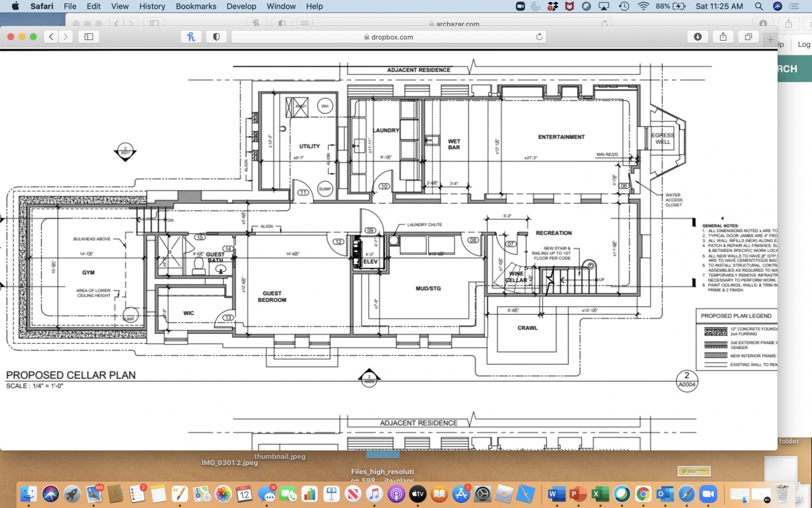The width and height of the screenshot is (812, 508).
Task: Open the Develop menu
Action: point(241,6)
